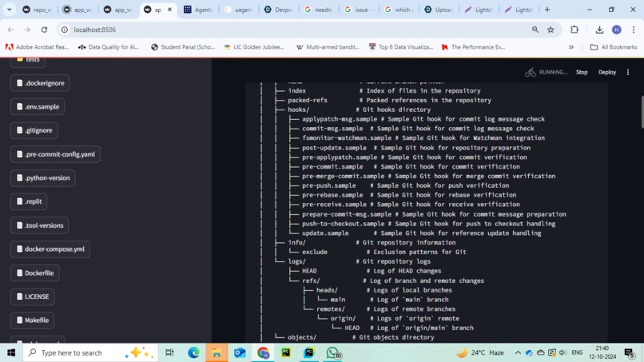
Task: Click the running cyclist status icon
Action: point(531,72)
